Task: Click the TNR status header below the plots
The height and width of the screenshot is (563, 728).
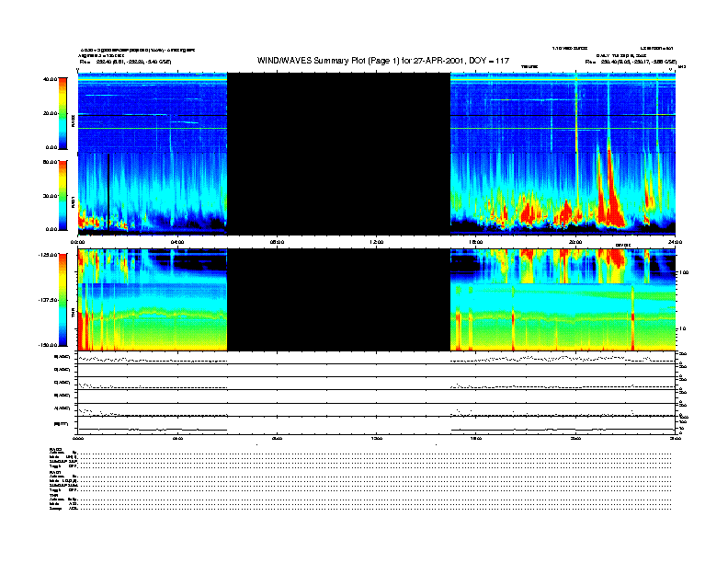Action: point(53,495)
